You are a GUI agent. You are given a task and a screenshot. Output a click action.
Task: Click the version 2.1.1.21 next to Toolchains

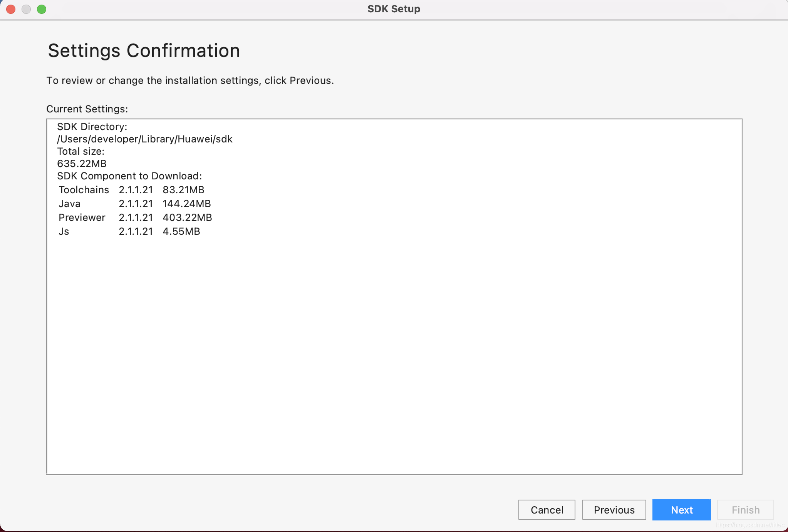(x=136, y=190)
